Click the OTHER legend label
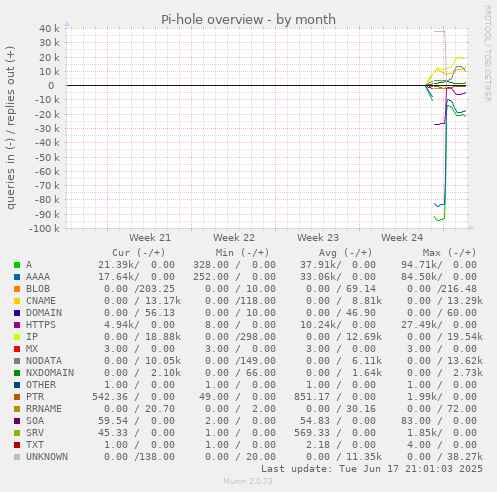This screenshot has width=497, height=492. pos(41,385)
